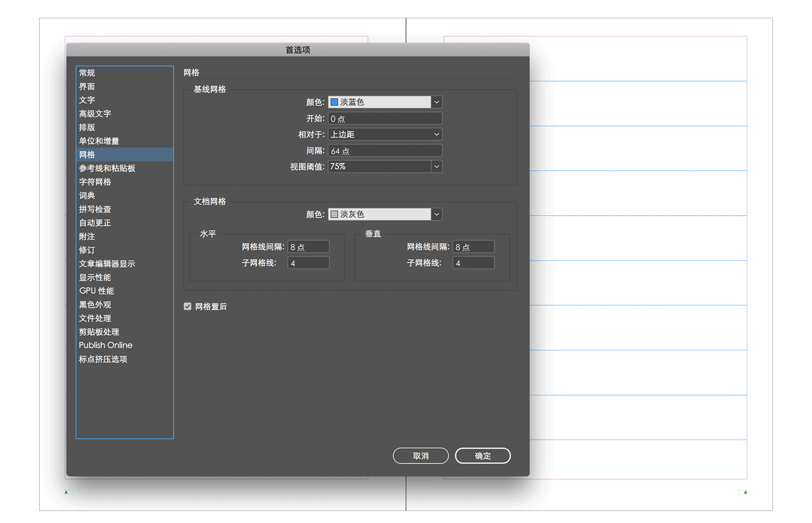Open the 参考线和粘贴板 category
The height and width of the screenshot is (523, 812).
107,168
